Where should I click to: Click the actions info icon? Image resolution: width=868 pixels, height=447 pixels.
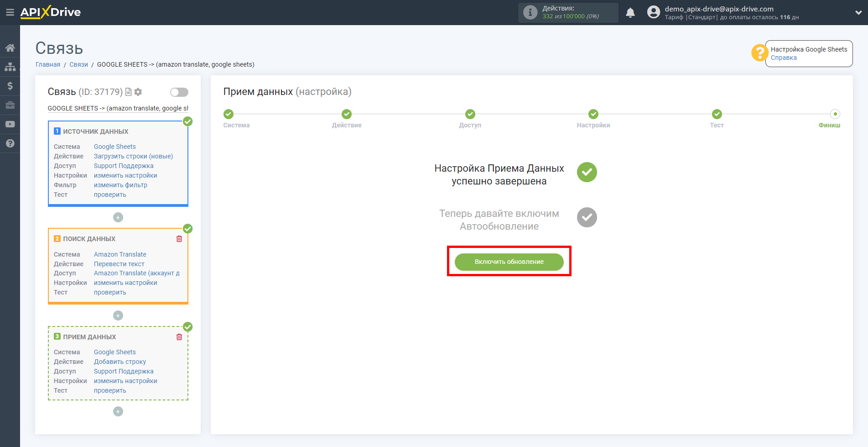(530, 12)
